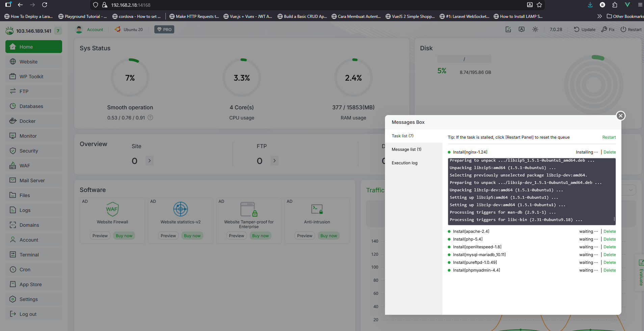The height and width of the screenshot is (331, 644).
Task: Close the Messages Box dialog
Action: pyautogui.click(x=620, y=116)
